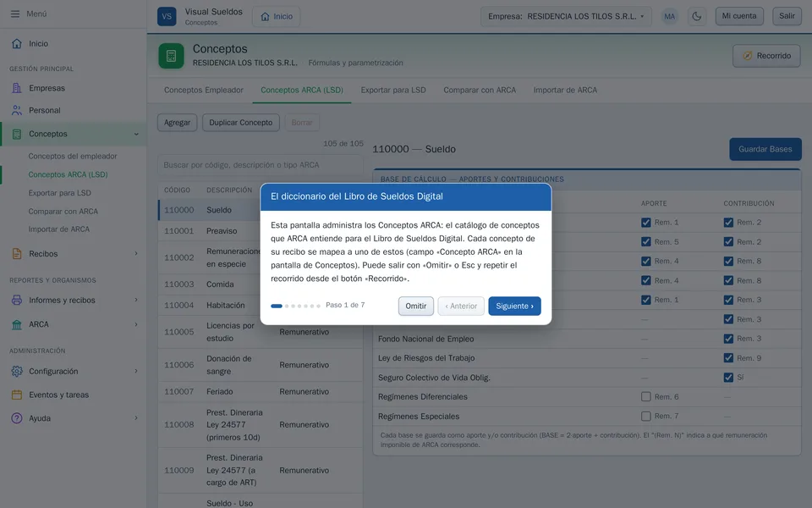Click the compass icon in Recorrido button

pos(747,56)
